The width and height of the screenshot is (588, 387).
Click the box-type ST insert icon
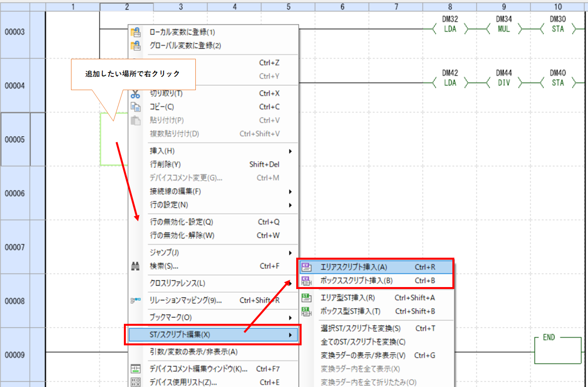(x=306, y=311)
